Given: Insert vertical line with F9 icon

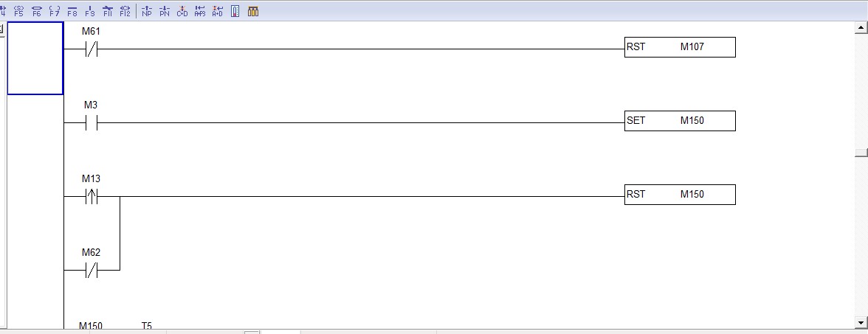Looking at the screenshot, I should tap(89, 11).
